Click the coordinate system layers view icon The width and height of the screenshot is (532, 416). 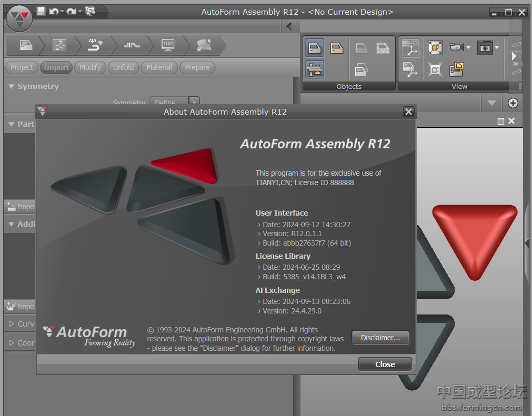[x=410, y=47]
